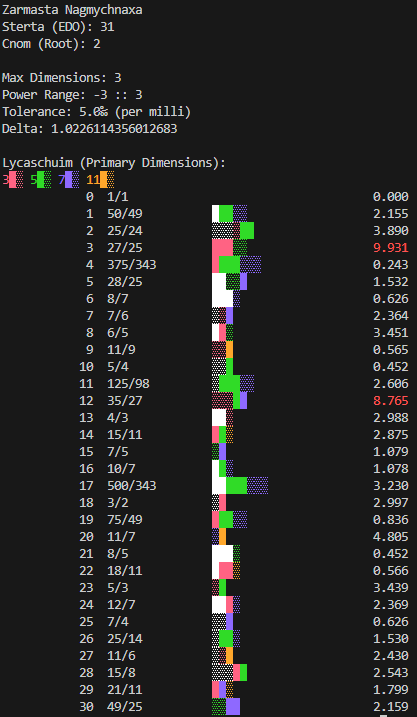Select the ratio 6/5

point(118,333)
